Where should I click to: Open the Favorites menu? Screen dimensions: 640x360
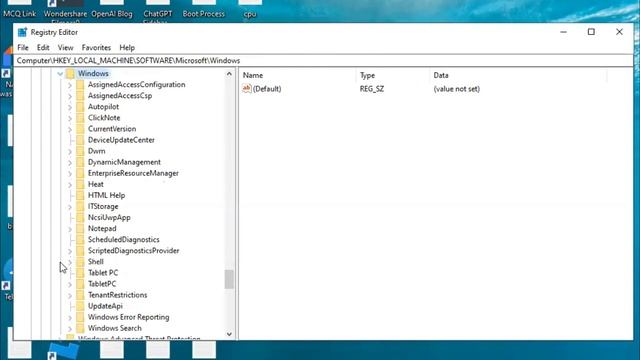click(x=96, y=48)
